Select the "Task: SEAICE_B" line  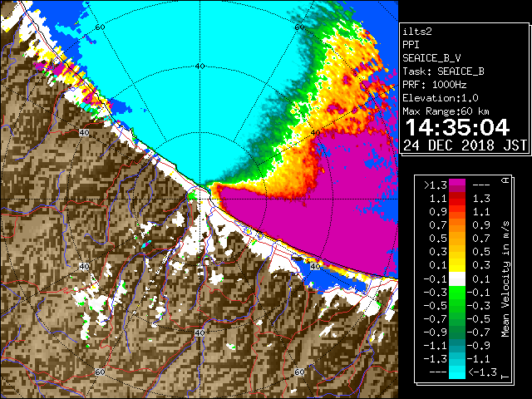click(443, 71)
